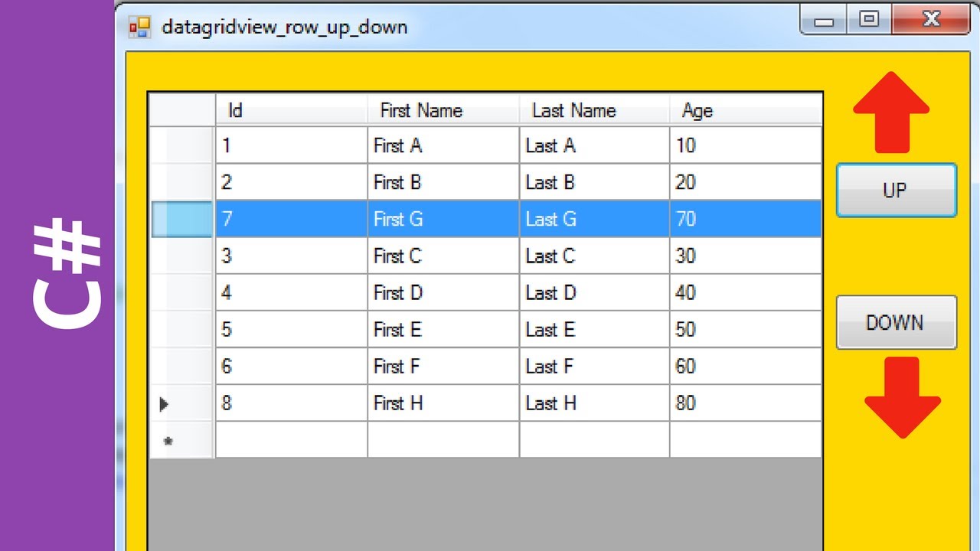Select cell "First D"

443,292
